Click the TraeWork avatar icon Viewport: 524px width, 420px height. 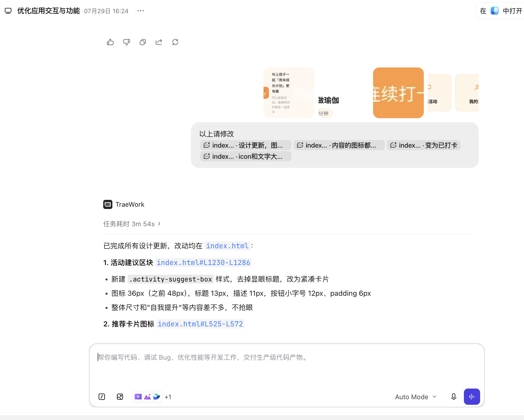[x=108, y=204]
